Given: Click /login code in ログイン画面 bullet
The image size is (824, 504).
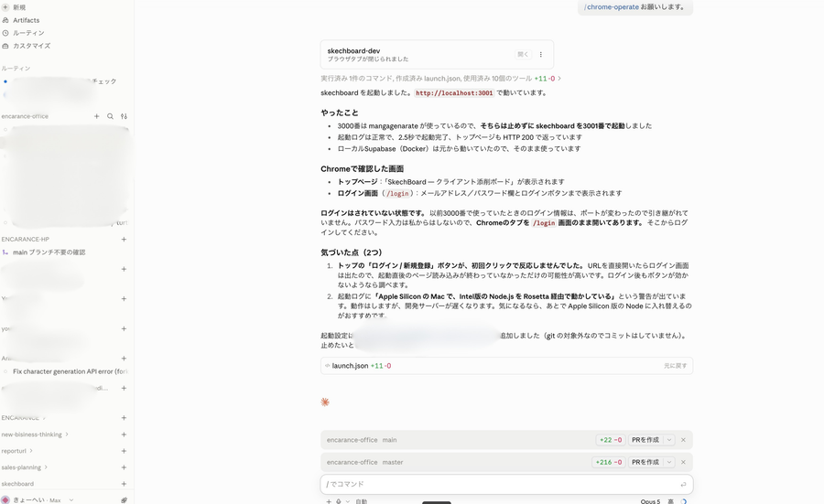Looking at the screenshot, I should [x=398, y=193].
